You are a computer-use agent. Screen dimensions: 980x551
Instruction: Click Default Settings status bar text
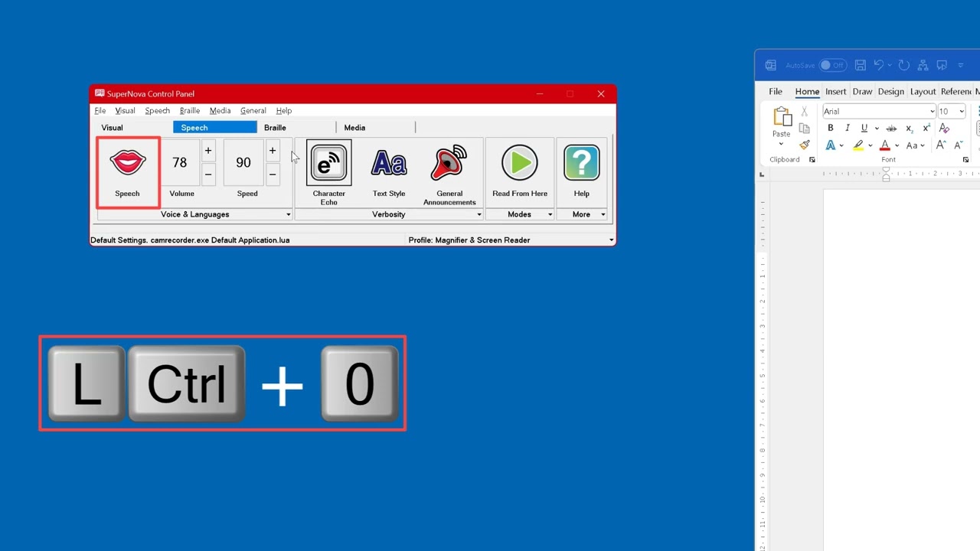point(190,240)
